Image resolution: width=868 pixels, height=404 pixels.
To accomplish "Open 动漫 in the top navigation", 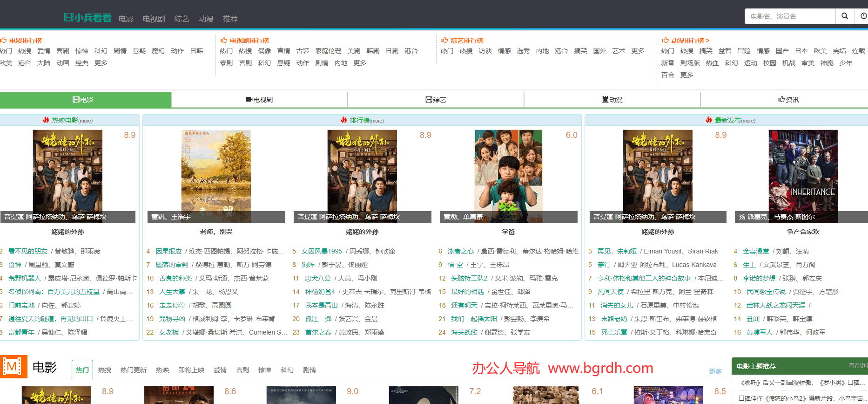I will coord(206,19).
